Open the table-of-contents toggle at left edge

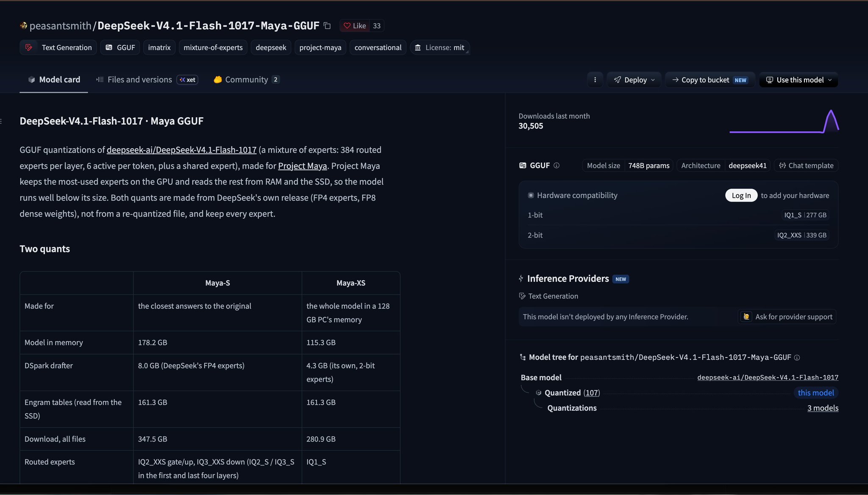click(x=1, y=121)
